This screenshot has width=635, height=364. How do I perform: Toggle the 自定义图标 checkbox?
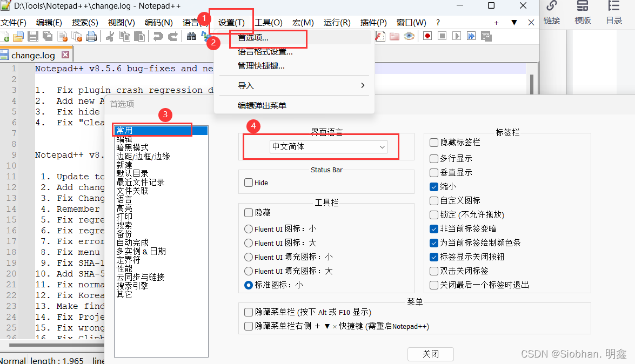coord(434,200)
